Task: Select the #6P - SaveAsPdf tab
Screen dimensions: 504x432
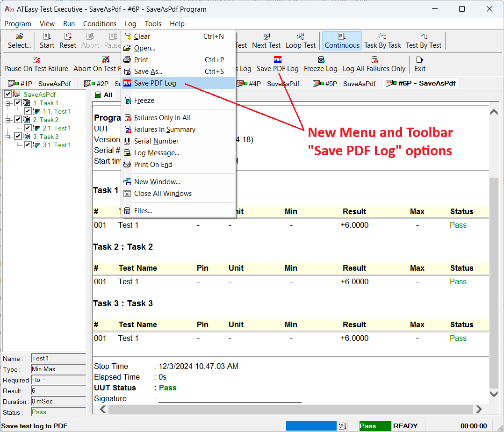Action: (420, 83)
